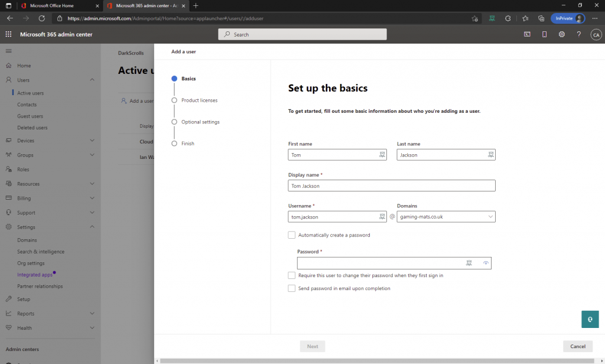Image resolution: width=605 pixels, height=364 pixels.
Task: Open the app launcher waffle icon
Action: point(8,34)
